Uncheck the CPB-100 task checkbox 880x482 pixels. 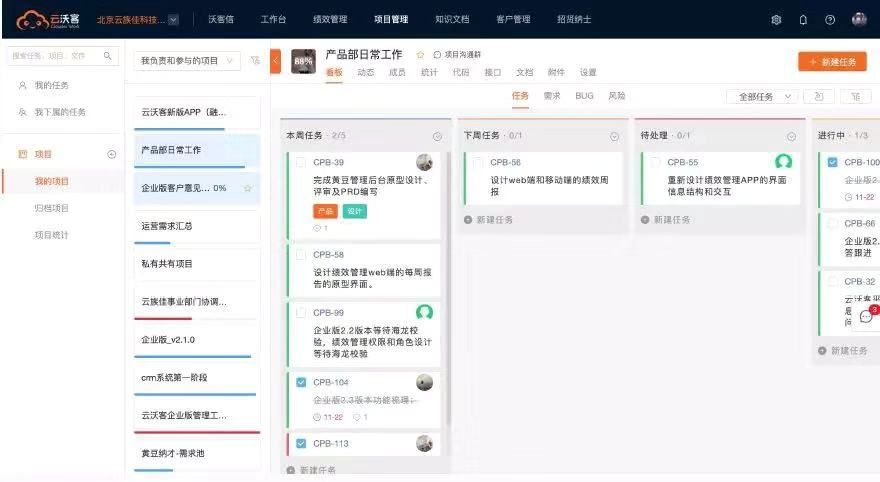point(832,162)
